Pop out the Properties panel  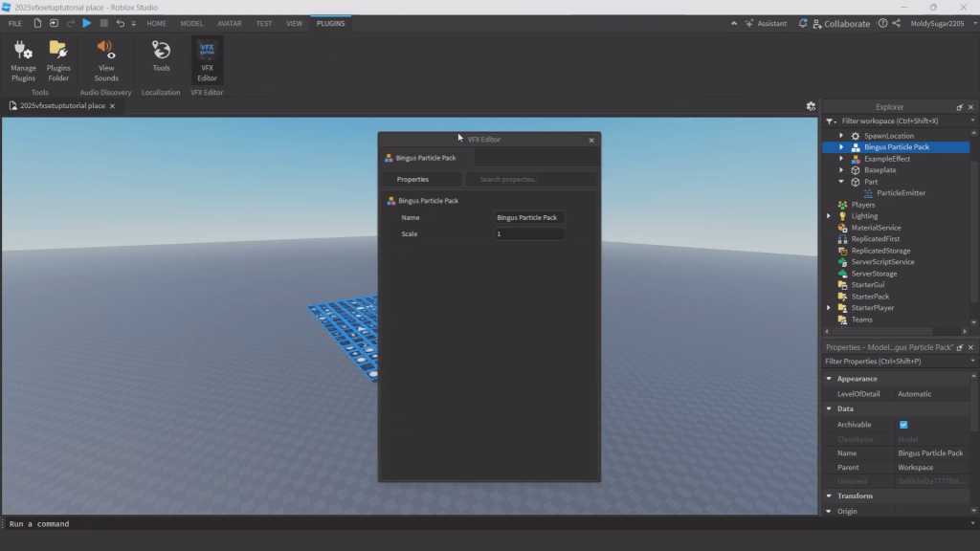959,347
